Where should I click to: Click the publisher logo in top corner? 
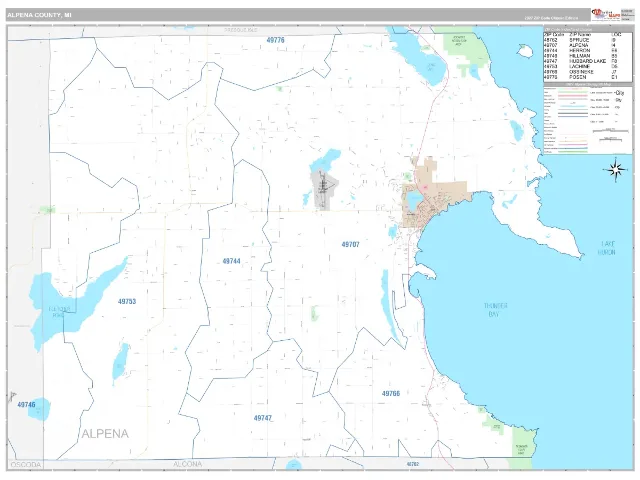coord(605,14)
